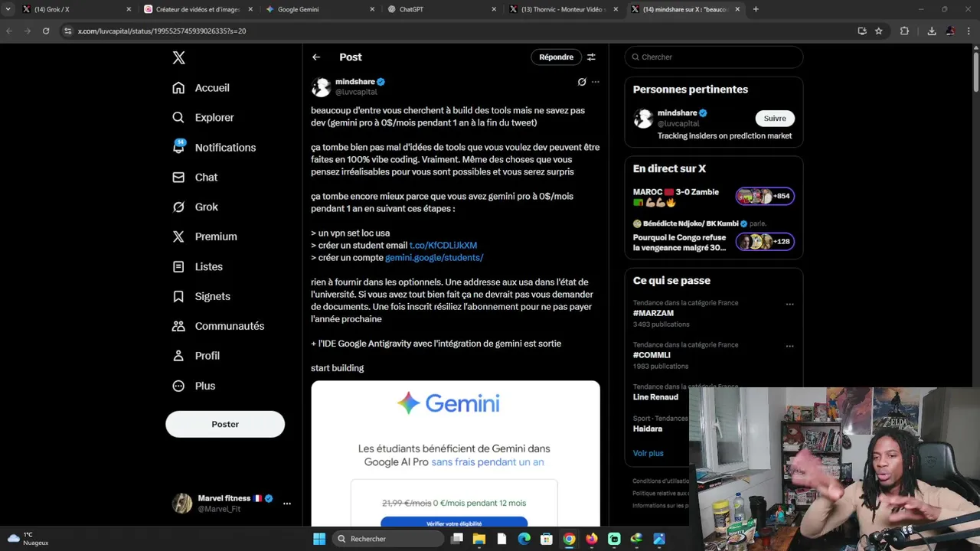The width and height of the screenshot is (980, 551).
Task: Open File Explorer from the taskbar
Action: tap(479, 539)
